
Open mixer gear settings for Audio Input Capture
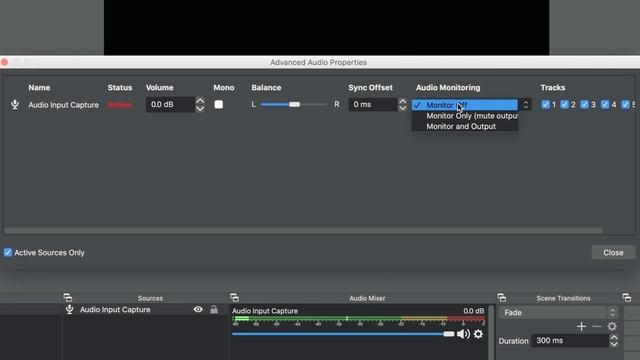[x=478, y=334]
